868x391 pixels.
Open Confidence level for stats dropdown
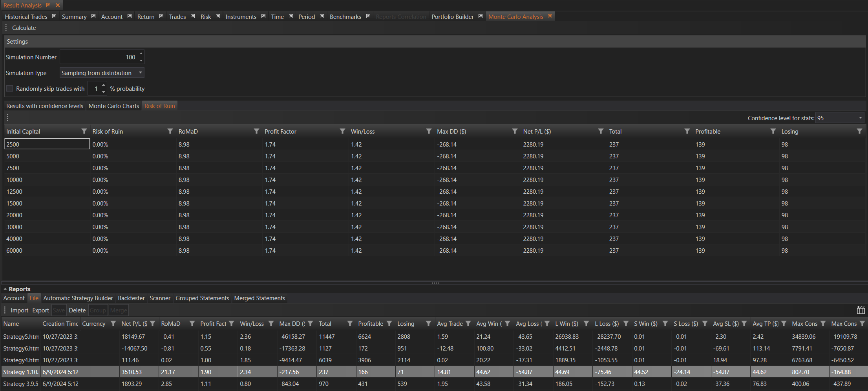pyautogui.click(x=860, y=118)
